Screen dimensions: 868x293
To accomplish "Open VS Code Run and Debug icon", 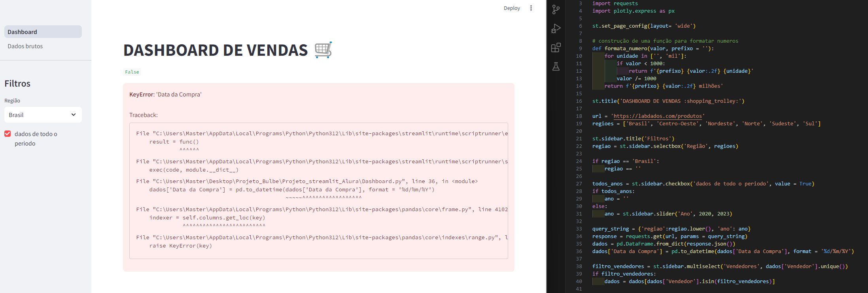I will 556,28.
